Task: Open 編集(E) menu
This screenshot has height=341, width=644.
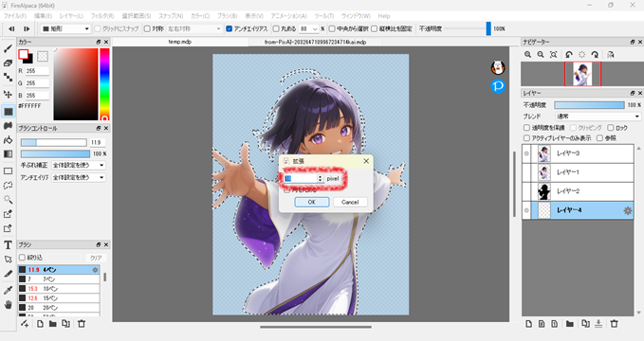Action: [x=43, y=16]
